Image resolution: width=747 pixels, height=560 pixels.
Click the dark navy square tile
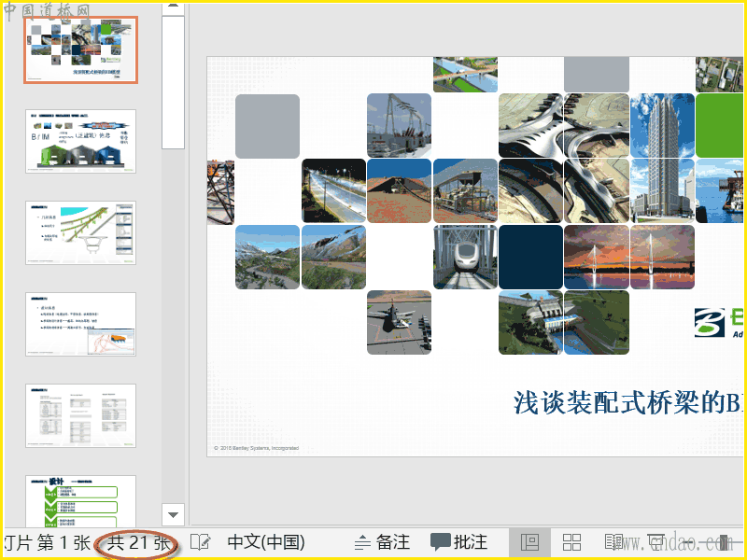click(x=530, y=258)
